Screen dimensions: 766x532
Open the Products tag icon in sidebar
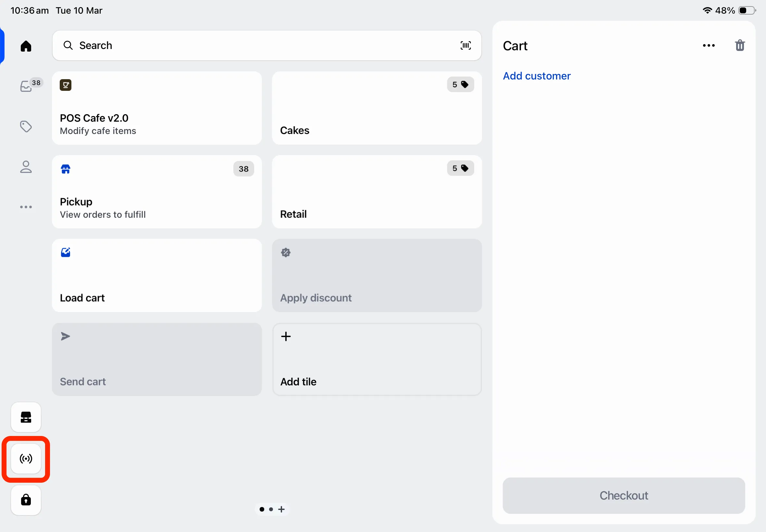[26, 126]
